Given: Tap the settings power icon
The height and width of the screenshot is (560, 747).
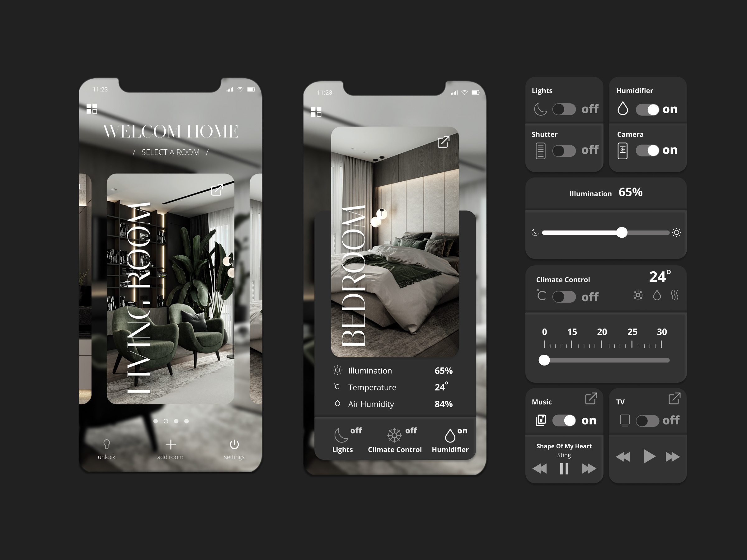Looking at the screenshot, I should 234,444.
